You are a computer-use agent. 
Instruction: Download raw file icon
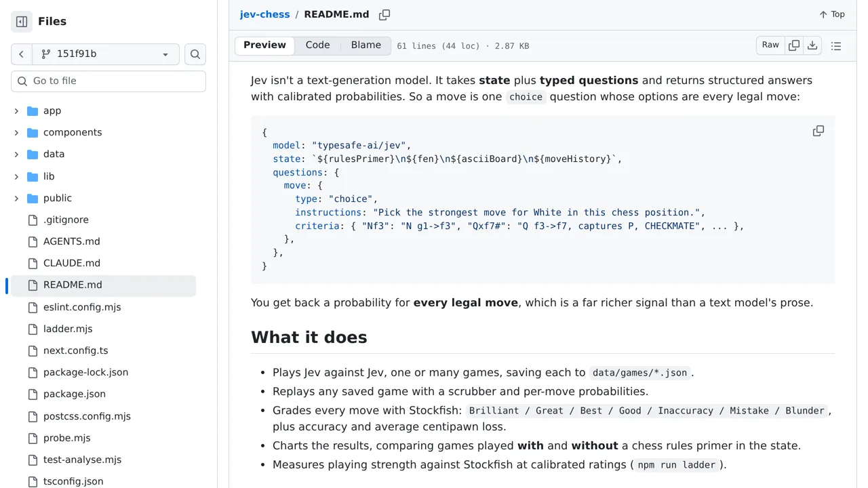tap(812, 45)
